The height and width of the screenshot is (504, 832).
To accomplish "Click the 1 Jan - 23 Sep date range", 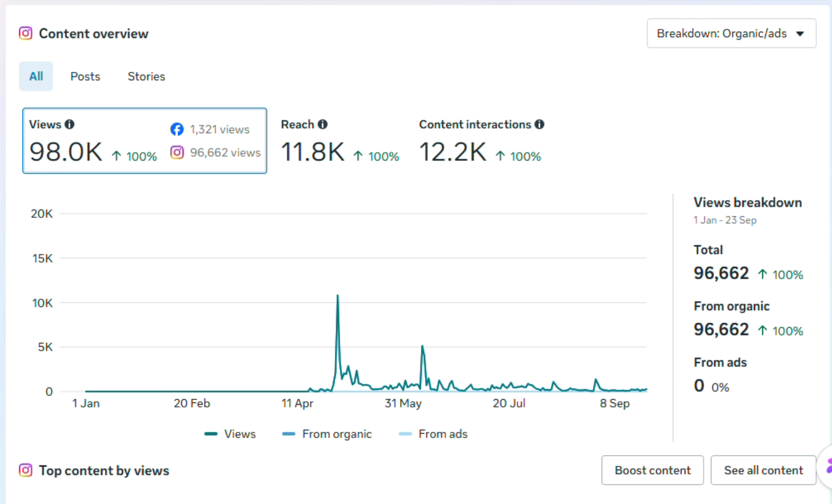I will tap(725, 220).
